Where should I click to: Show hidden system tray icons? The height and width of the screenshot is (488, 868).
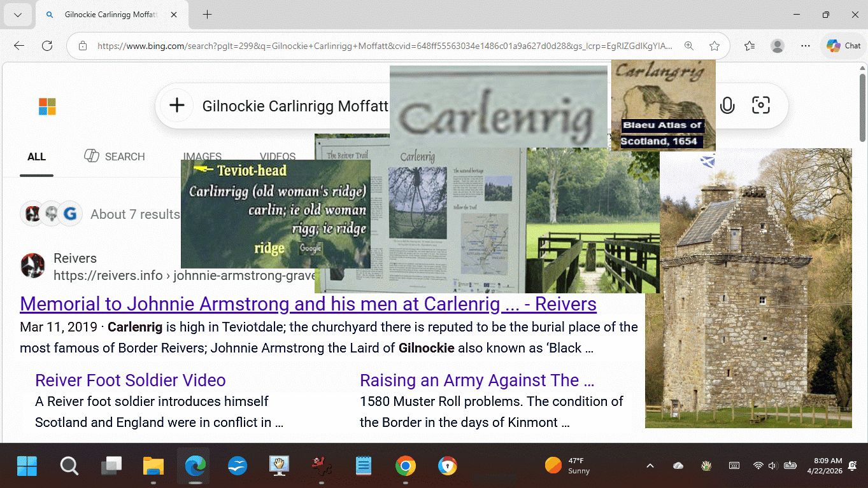(650, 466)
